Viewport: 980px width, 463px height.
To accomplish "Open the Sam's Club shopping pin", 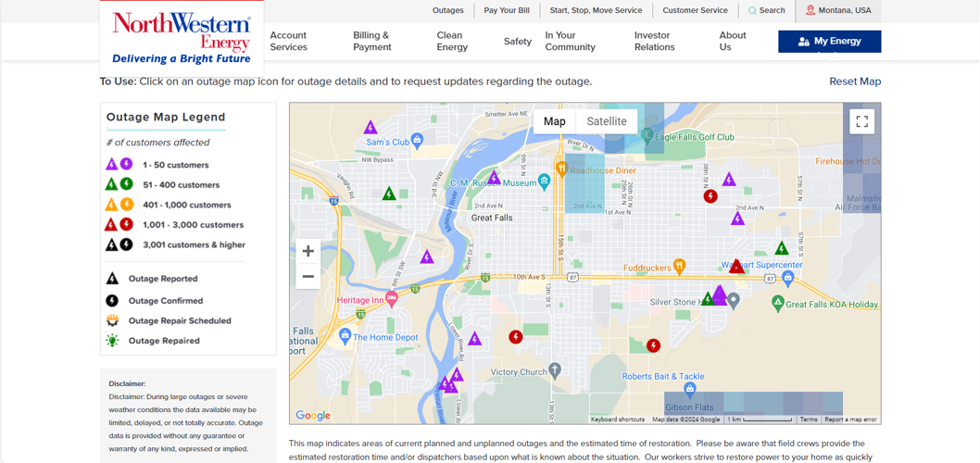I will [418, 139].
